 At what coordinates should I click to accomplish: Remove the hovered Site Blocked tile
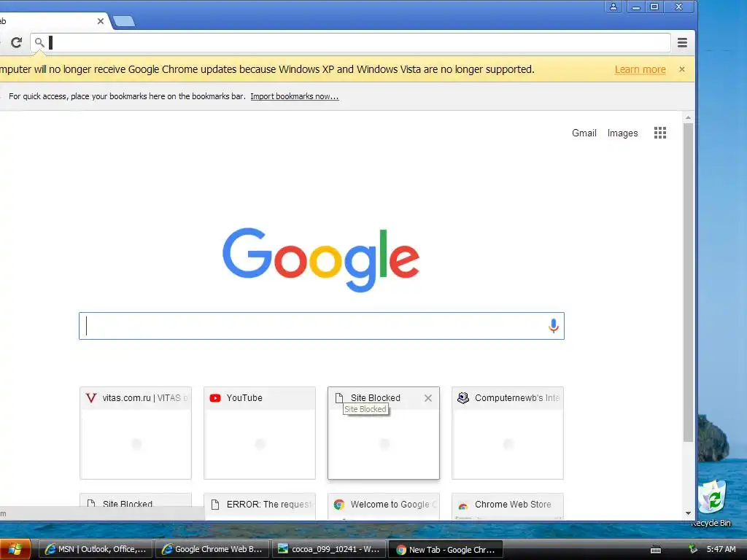(x=427, y=398)
